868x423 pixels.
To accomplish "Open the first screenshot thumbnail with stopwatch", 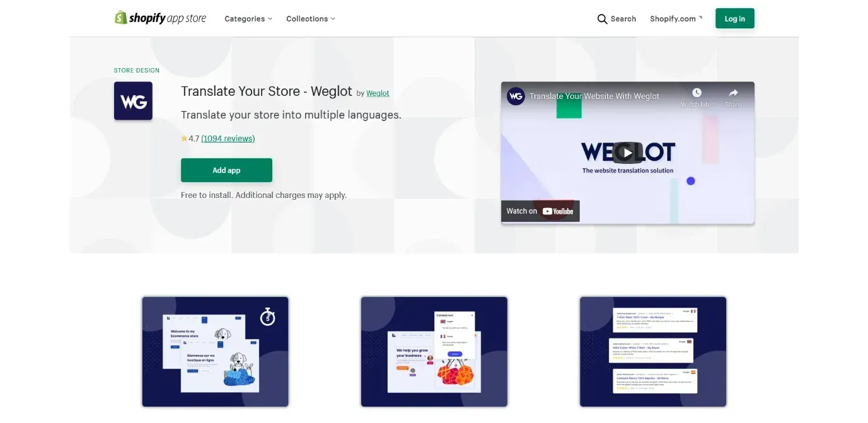I will pos(215,352).
